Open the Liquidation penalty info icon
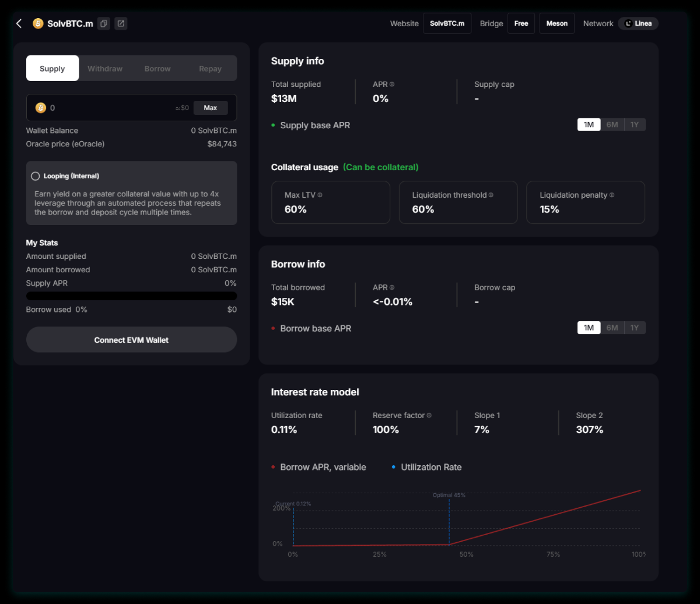The width and height of the screenshot is (700, 604). point(612,195)
